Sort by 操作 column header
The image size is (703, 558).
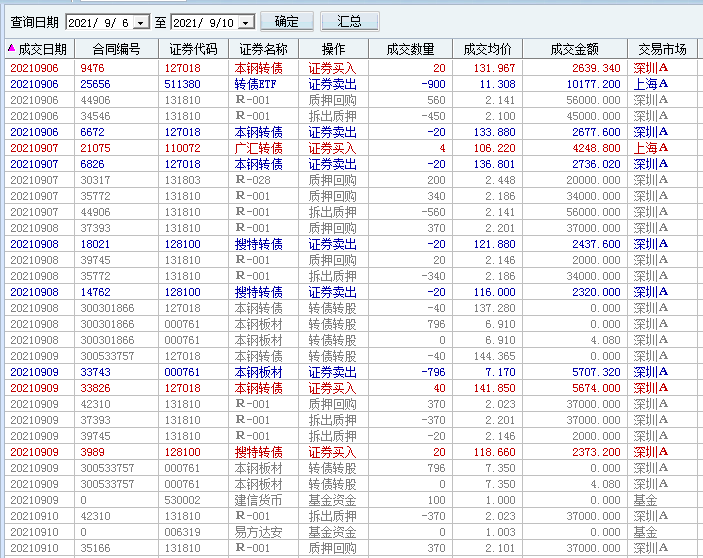pyautogui.click(x=333, y=49)
